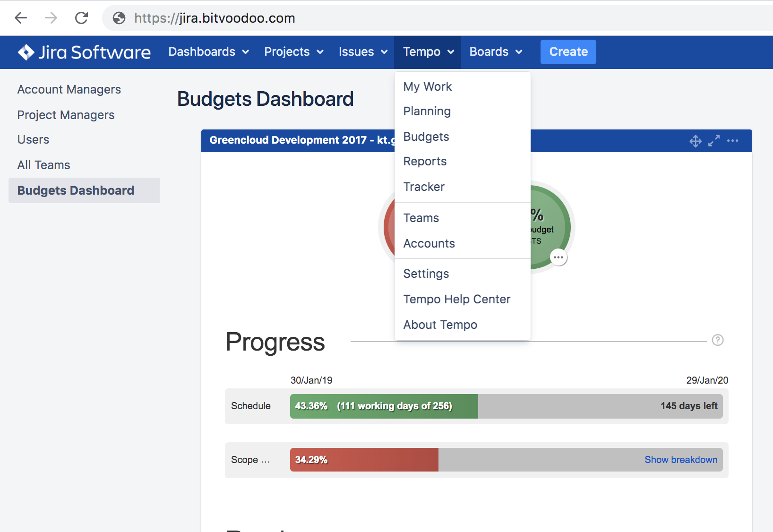Click the browser forward arrow

click(x=51, y=18)
